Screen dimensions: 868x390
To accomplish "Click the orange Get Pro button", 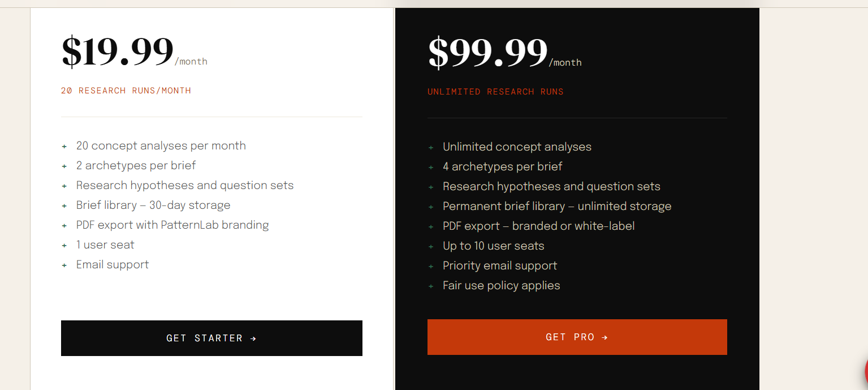I will [x=577, y=337].
